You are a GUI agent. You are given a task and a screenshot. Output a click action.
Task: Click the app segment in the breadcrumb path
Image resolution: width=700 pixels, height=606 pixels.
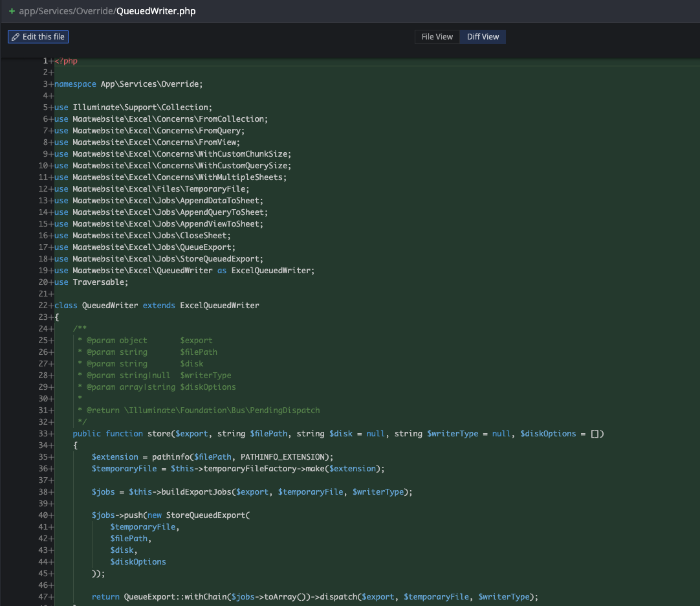coord(25,10)
